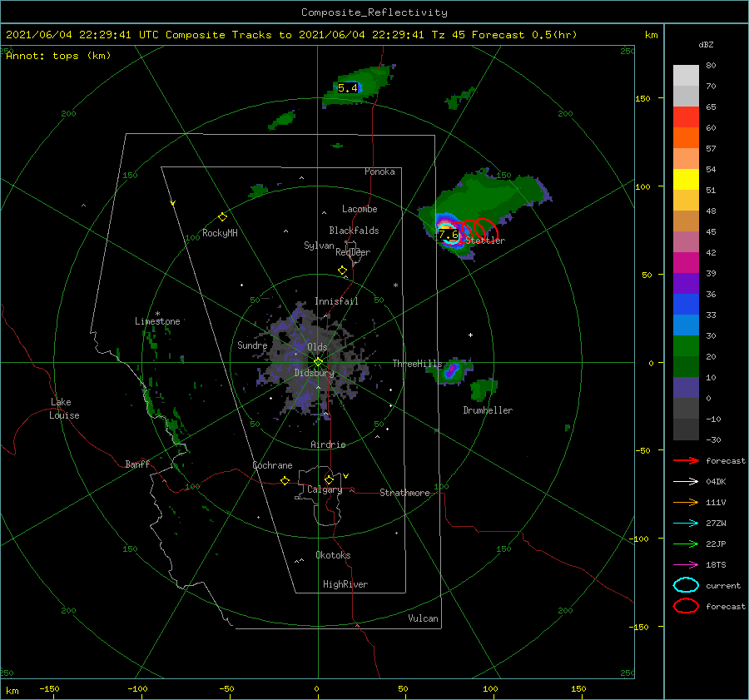Select the radar site marker at Olds

[x=318, y=362]
